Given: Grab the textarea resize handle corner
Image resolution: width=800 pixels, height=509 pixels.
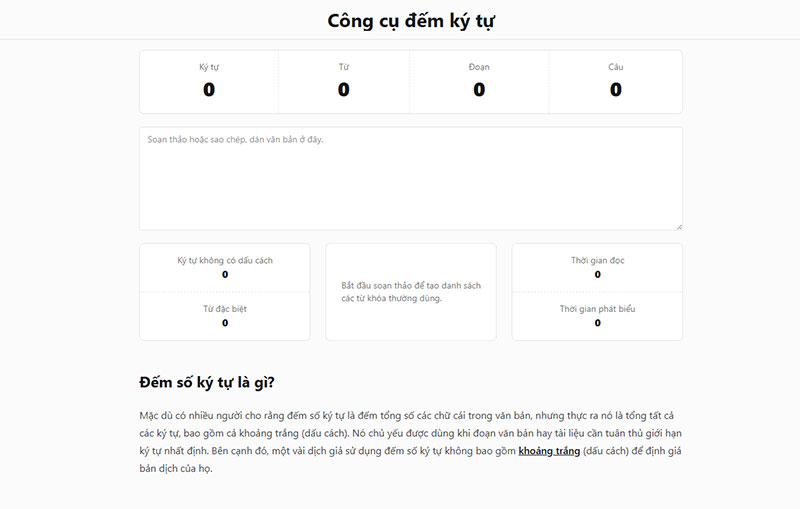Looking at the screenshot, I should (679, 227).
